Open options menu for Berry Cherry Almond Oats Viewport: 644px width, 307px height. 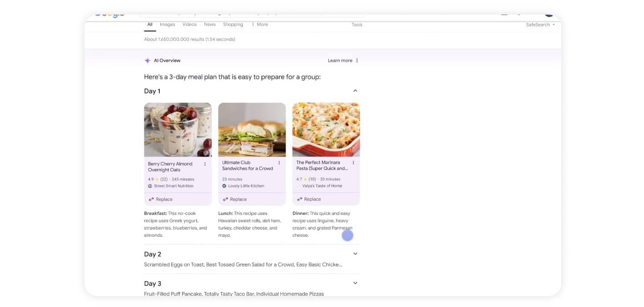click(205, 164)
